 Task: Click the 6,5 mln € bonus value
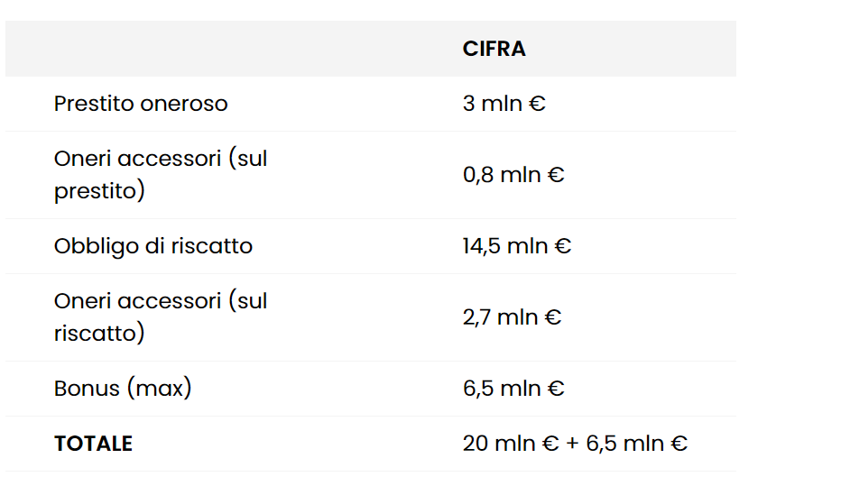513,389
